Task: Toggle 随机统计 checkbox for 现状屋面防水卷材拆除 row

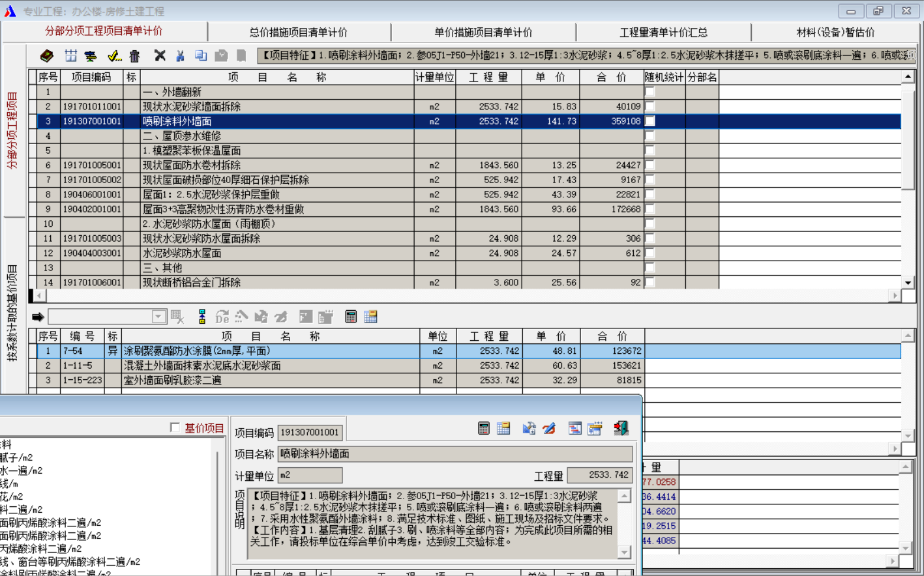Action: 650,165
